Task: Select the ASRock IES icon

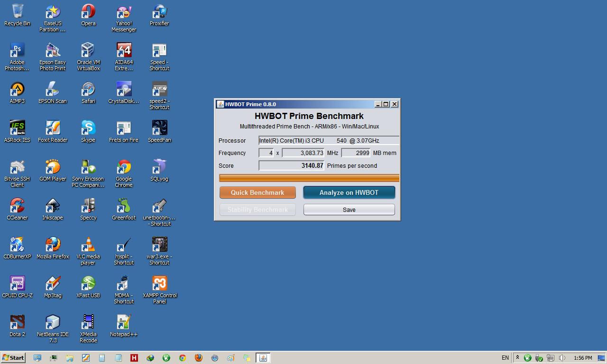Action: pyautogui.click(x=17, y=131)
